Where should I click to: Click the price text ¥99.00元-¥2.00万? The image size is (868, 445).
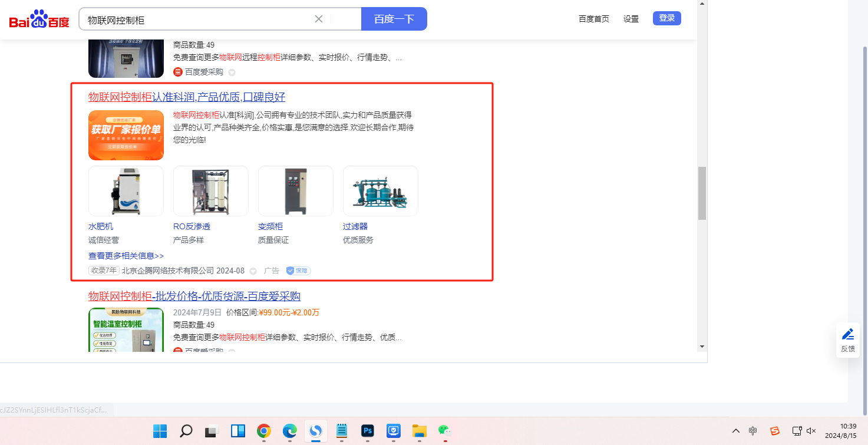289,312
